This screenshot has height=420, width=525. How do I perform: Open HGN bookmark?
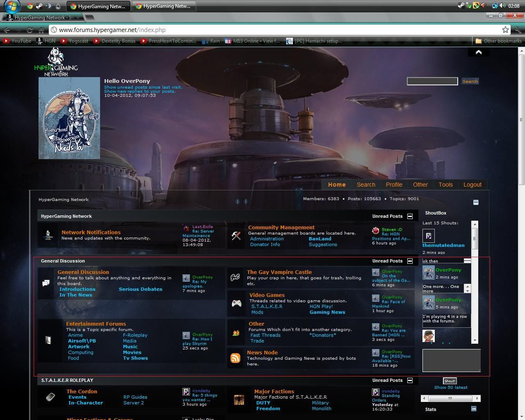pos(46,41)
